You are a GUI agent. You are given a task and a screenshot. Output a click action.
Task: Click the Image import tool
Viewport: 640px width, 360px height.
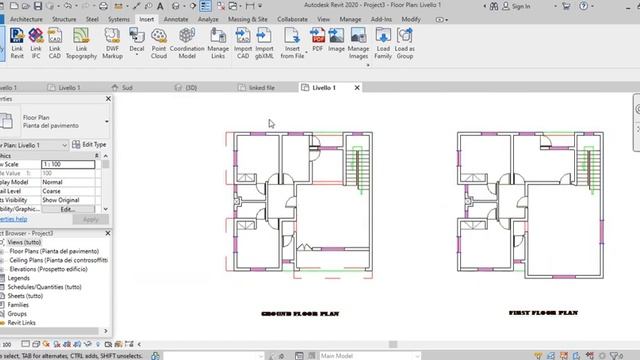(336, 40)
